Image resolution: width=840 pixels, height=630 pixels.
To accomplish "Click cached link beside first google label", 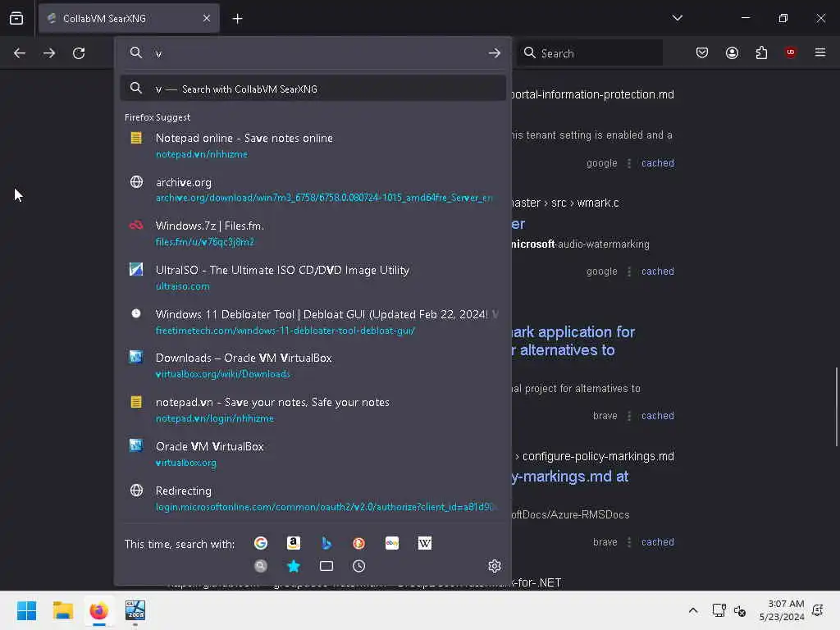I will click(657, 163).
